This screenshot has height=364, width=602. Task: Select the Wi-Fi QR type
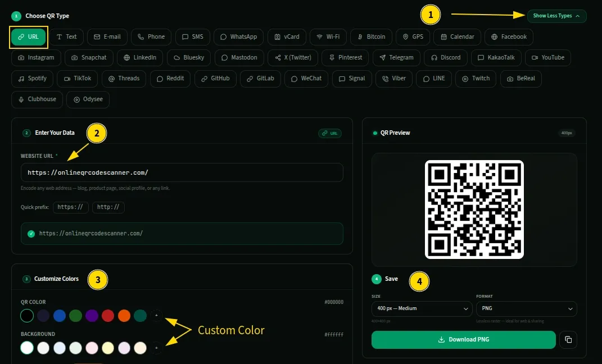[328, 37]
